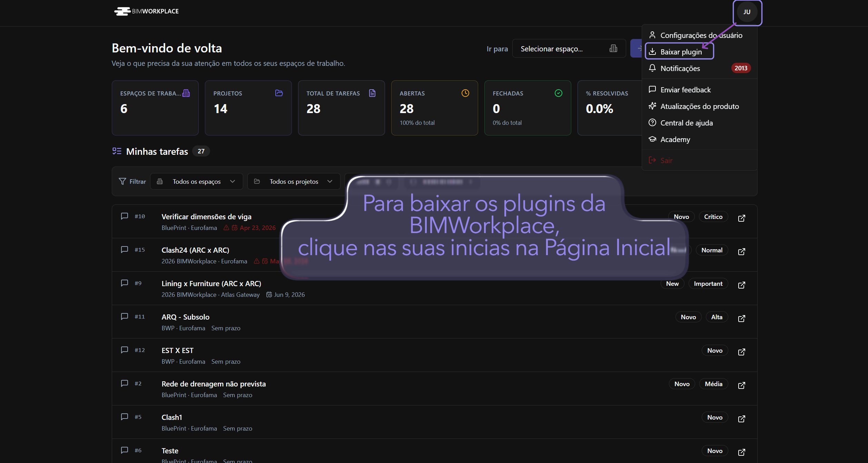This screenshot has height=463, width=868.
Task: Open comments for task #10
Action: tap(125, 216)
